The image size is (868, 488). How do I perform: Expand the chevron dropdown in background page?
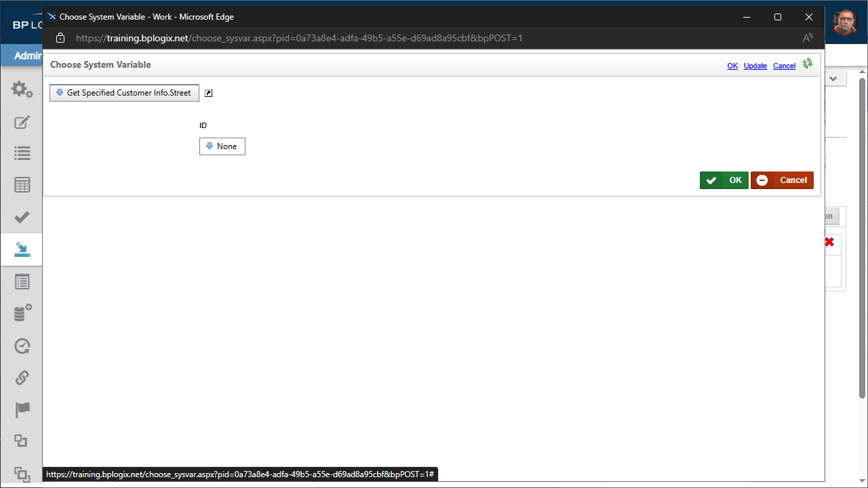click(x=835, y=79)
